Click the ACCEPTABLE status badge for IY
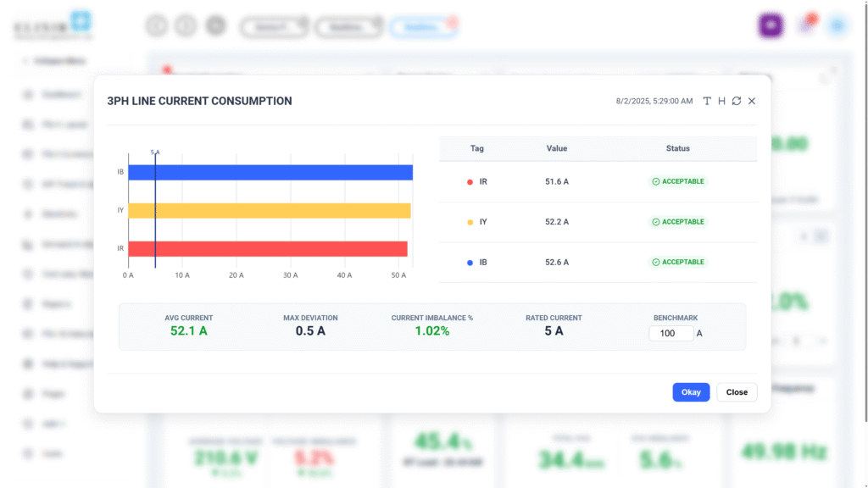This screenshot has height=488, width=868. [677, 222]
